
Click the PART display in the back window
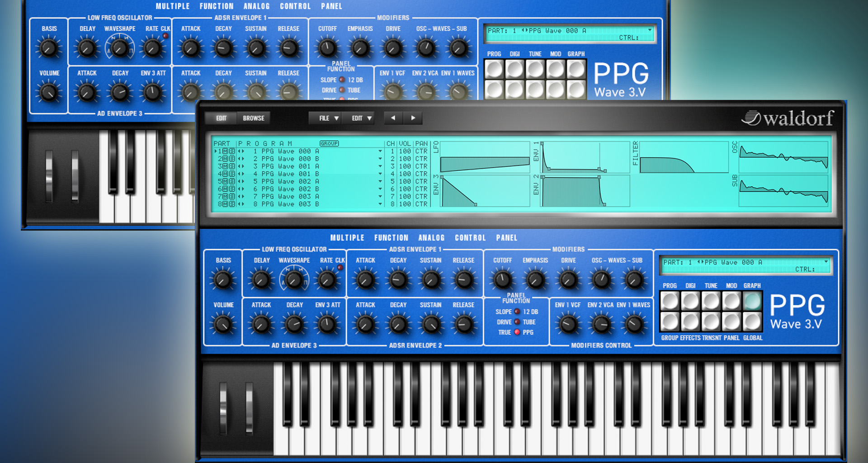tap(570, 34)
